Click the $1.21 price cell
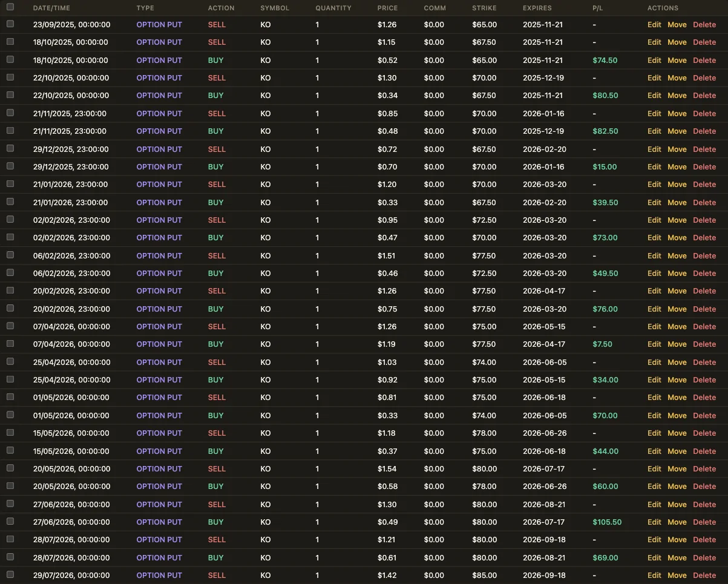 (x=387, y=540)
